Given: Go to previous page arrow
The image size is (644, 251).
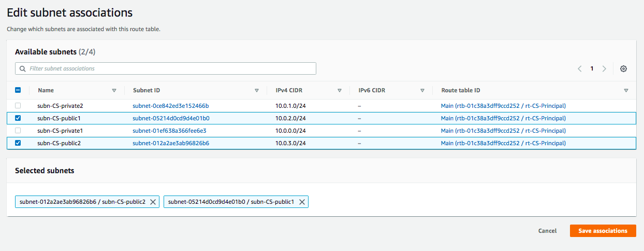Looking at the screenshot, I should [x=580, y=68].
